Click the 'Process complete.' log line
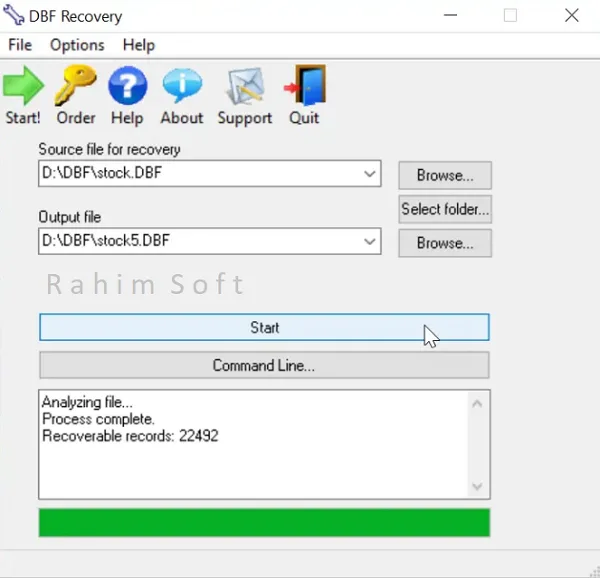600x578 pixels. 98,419
